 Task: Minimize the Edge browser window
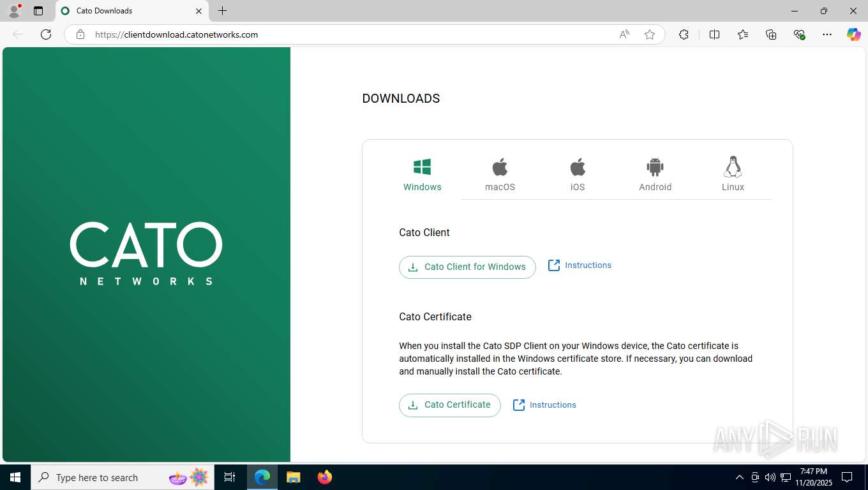coord(795,11)
